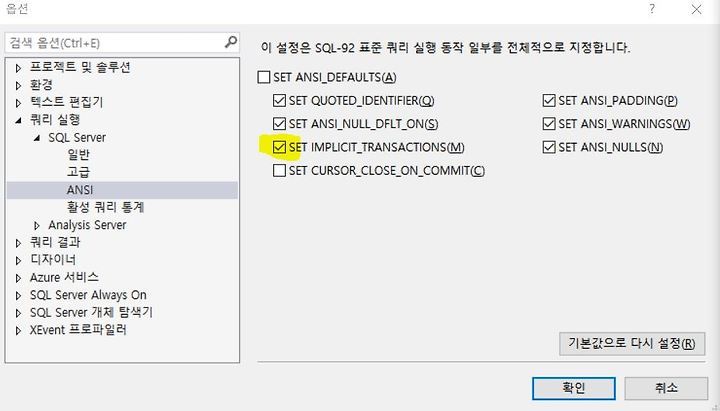Viewport: 720px width, 411px height.
Task: Select the ANSI tree item
Action: (80, 190)
